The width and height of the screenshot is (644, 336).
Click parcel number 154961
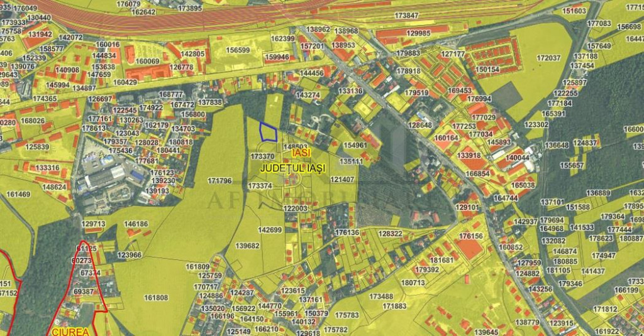coord(355,145)
